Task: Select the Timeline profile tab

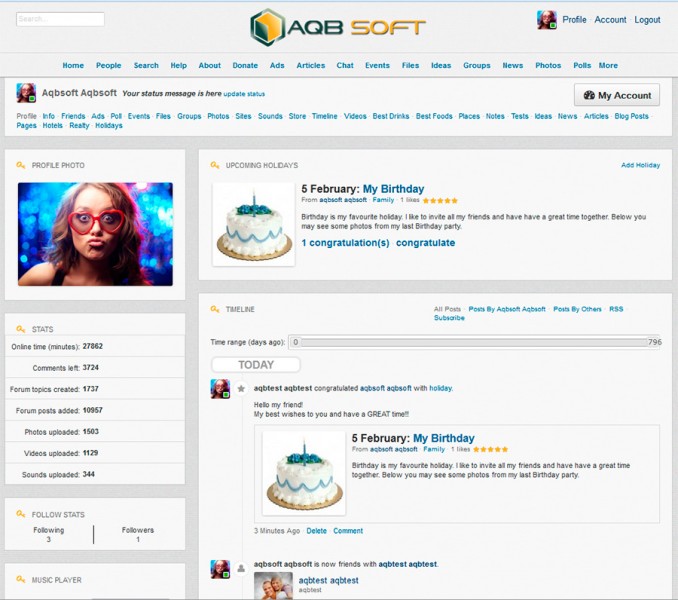Action: (x=324, y=116)
